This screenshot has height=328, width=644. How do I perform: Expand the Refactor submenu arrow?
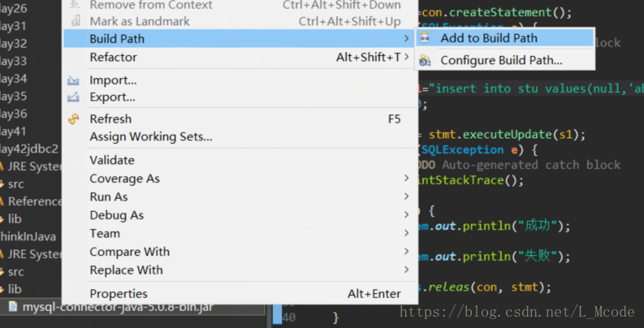[x=406, y=57]
